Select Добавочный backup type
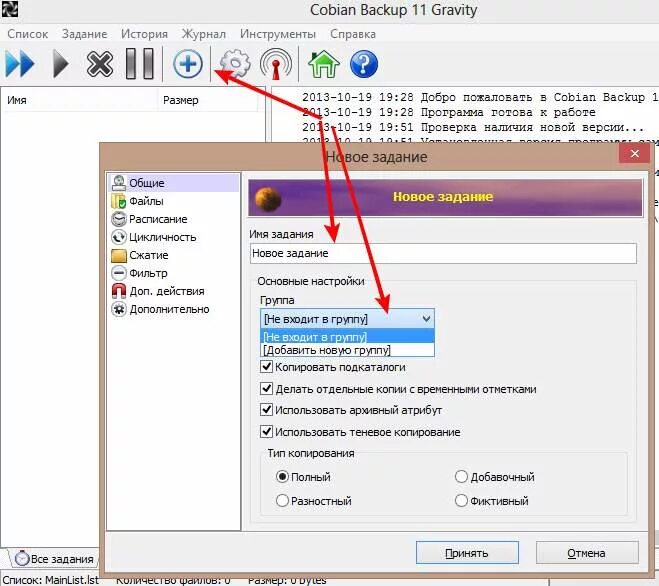659x586 pixels. pos(461,477)
